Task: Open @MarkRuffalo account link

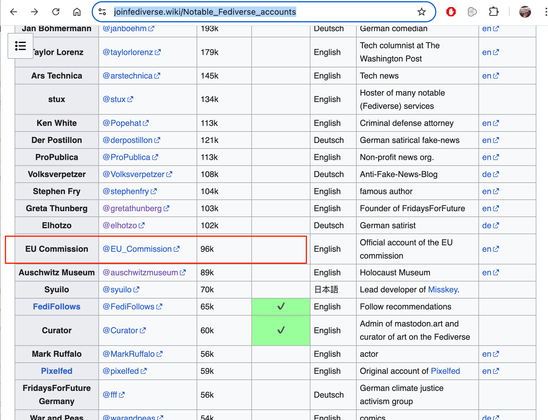Action: [x=132, y=354]
